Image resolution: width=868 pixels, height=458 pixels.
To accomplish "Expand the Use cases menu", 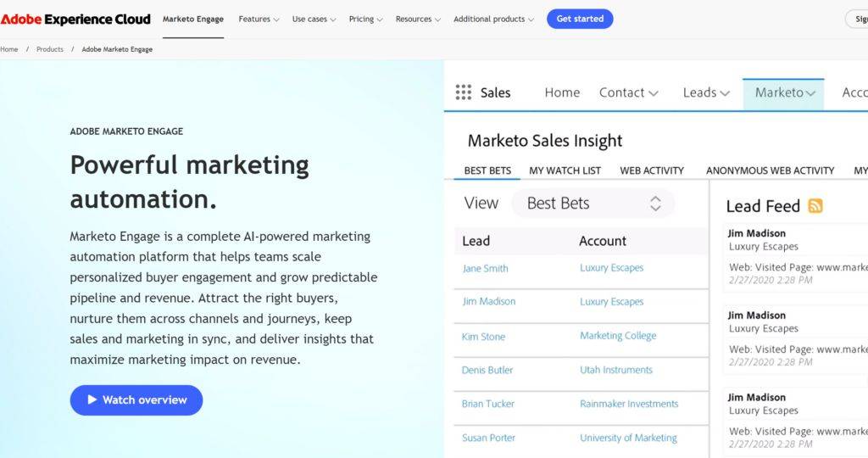I will pyautogui.click(x=314, y=19).
